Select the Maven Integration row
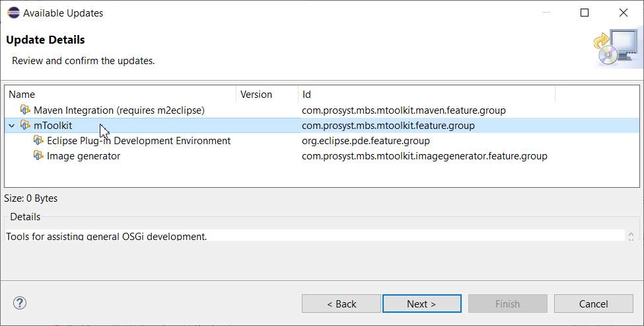644x326 pixels. click(x=119, y=110)
